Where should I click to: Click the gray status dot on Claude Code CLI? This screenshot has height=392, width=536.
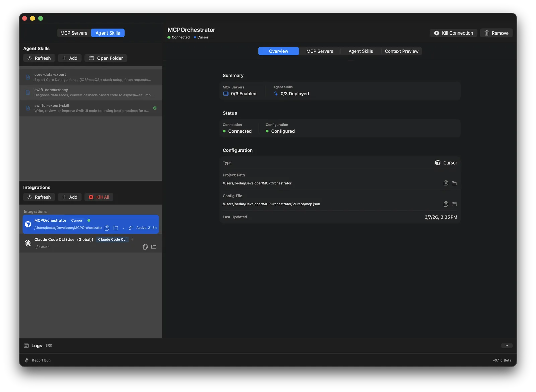point(133,239)
